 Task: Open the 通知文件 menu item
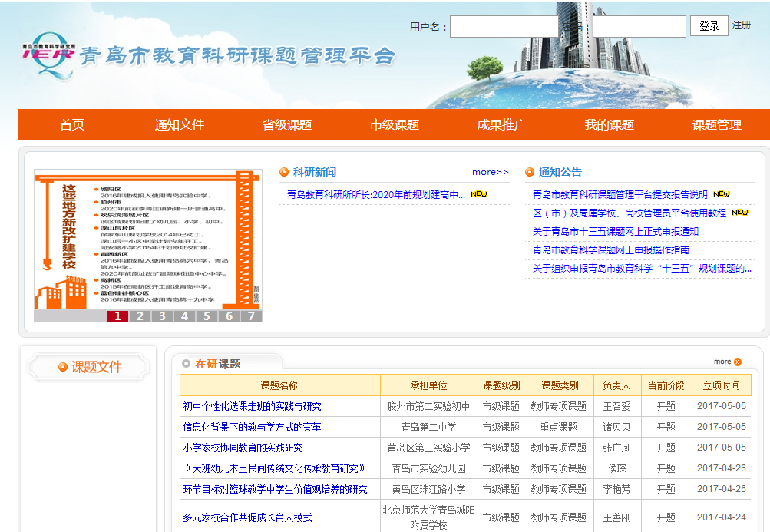click(180, 124)
